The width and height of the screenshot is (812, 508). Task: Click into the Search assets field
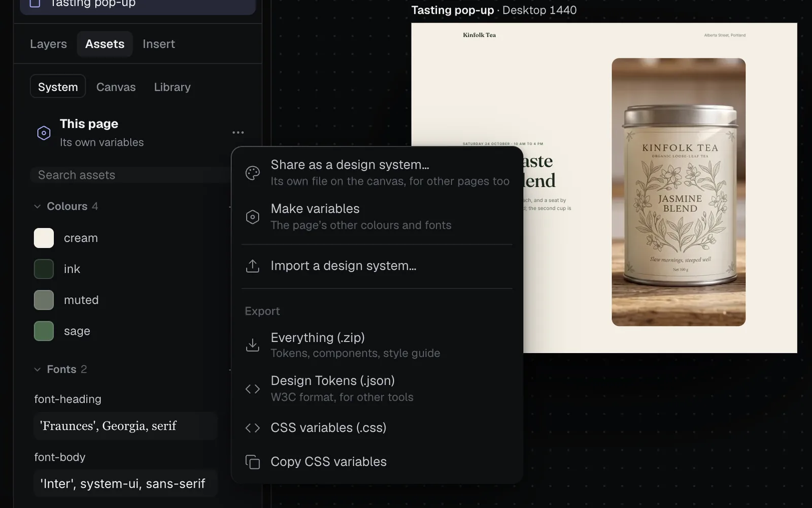[131, 175]
